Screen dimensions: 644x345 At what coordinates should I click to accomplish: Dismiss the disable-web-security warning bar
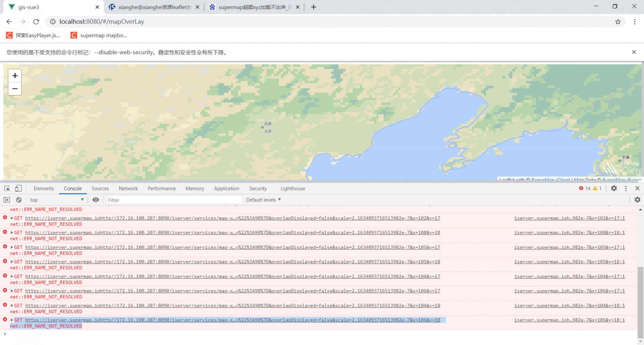tap(634, 52)
